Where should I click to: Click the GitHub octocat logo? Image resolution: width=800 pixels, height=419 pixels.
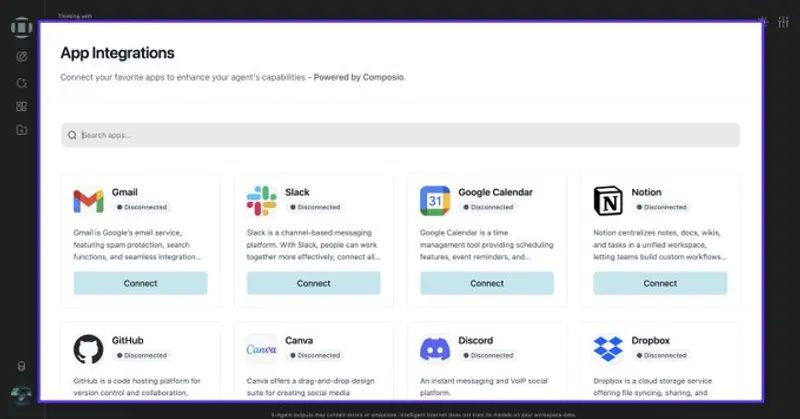click(88, 348)
